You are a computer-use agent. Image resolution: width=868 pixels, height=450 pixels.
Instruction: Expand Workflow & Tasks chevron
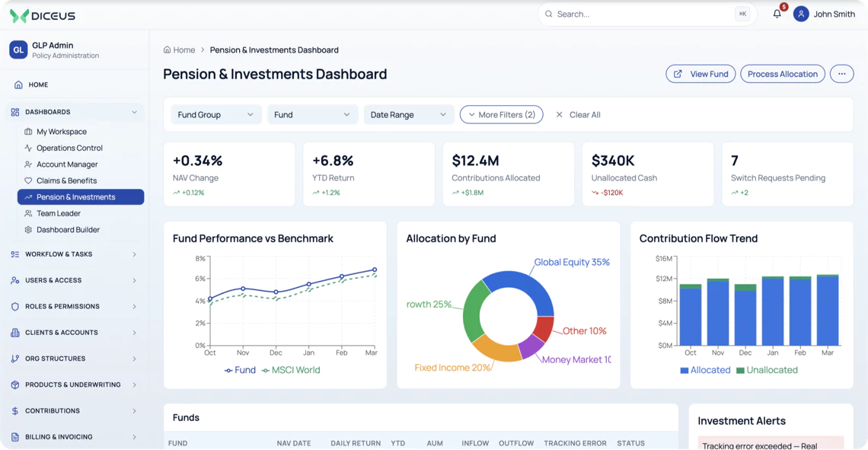click(x=135, y=254)
